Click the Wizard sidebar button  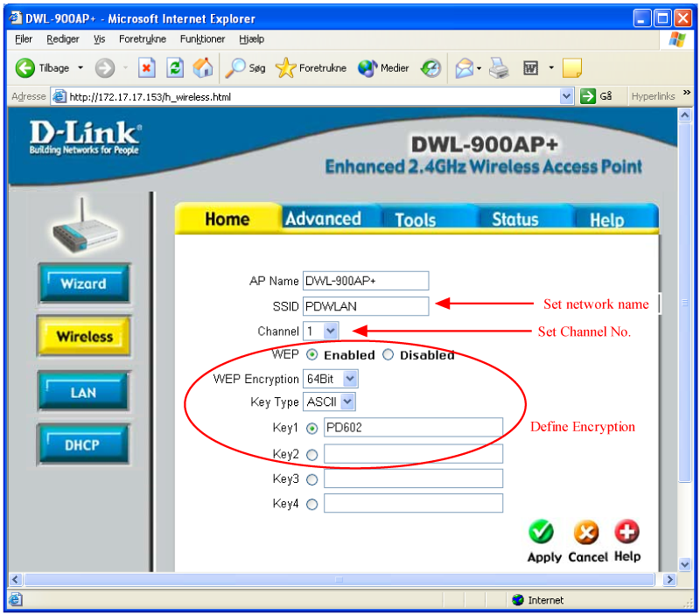(x=84, y=283)
